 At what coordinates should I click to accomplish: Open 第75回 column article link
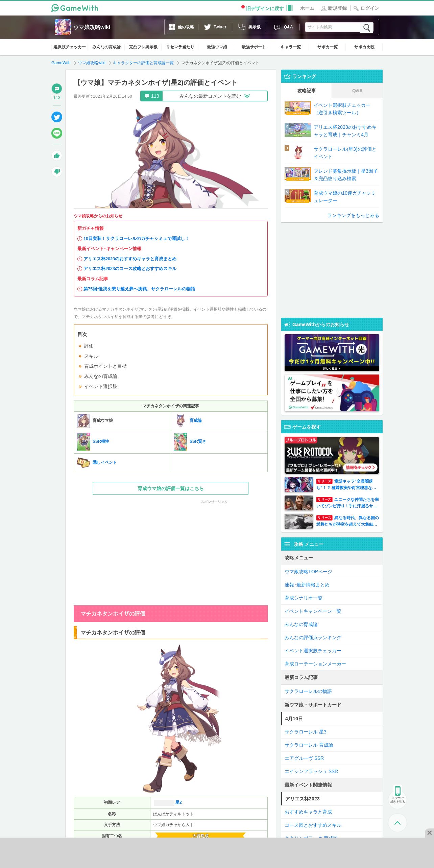139,289
